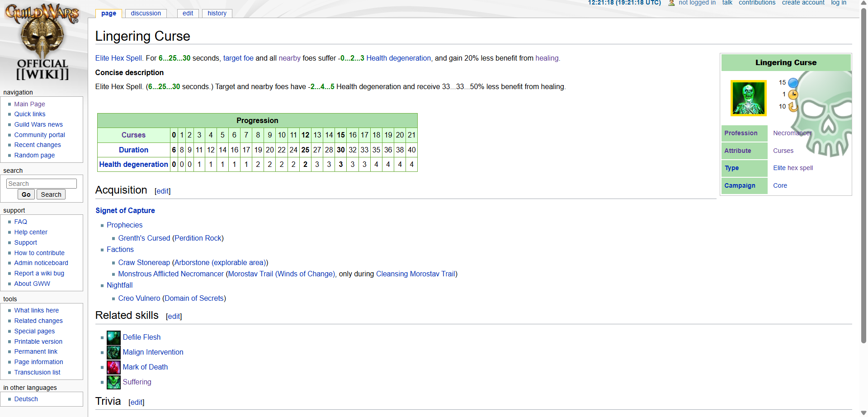Open the history tab
This screenshot has height=417, width=868.
click(x=217, y=13)
